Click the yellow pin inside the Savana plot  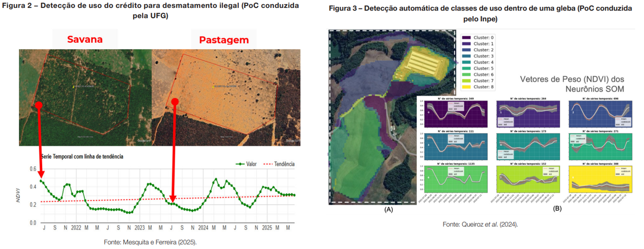point(74,87)
